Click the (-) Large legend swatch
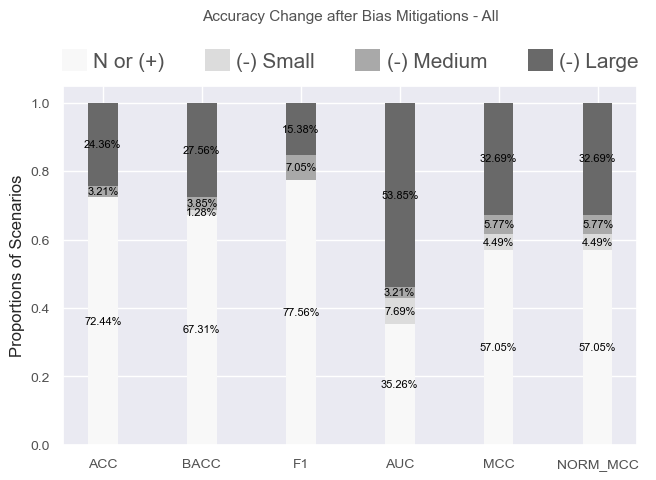Viewport: 656px width, 480px height. click(x=540, y=60)
